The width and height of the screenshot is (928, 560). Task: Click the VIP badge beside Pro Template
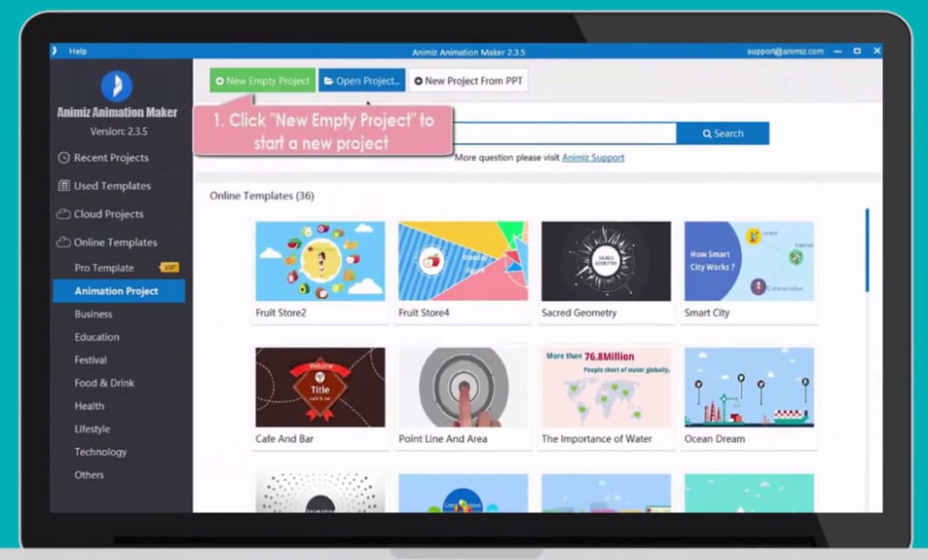point(168,268)
